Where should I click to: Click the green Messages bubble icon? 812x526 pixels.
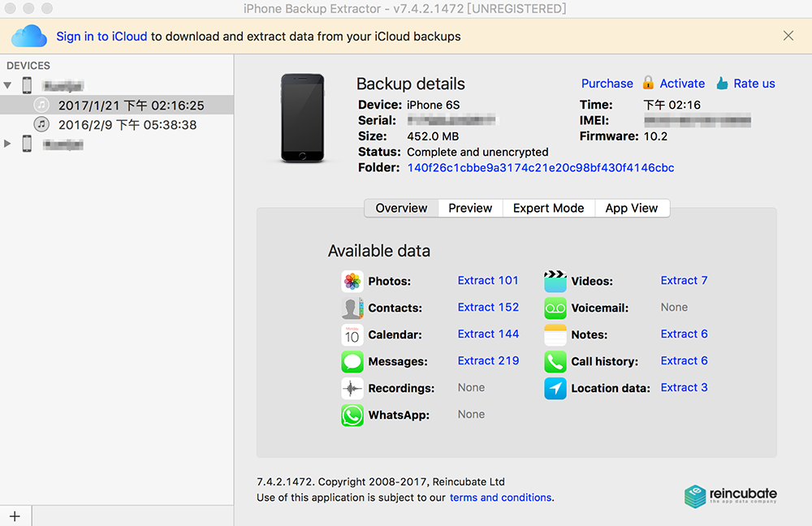352,361
